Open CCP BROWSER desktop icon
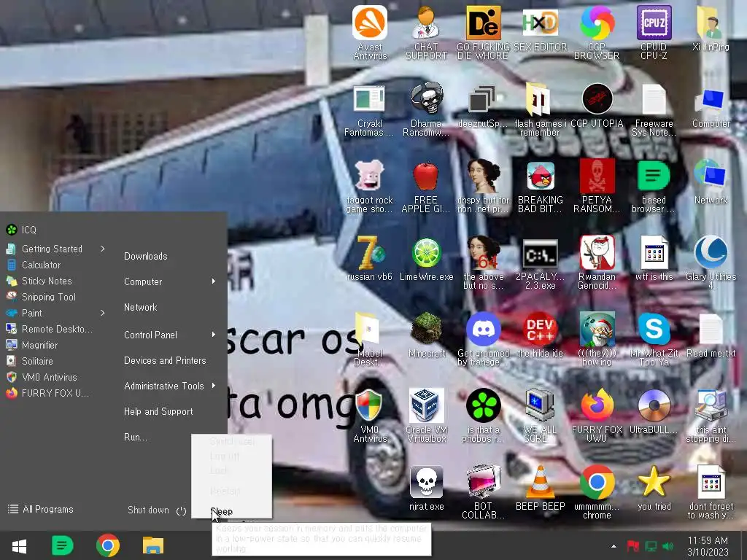This screenshot has width=747, height=560. click(x=597, y=32)
